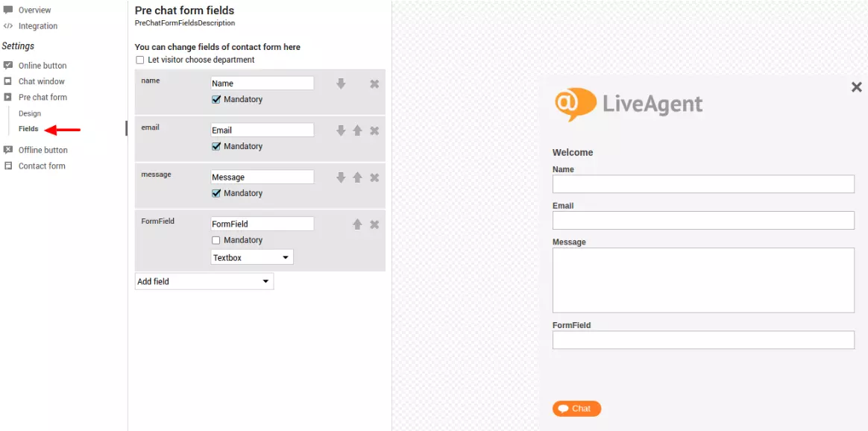This screenshot has width=868, height=431.
Task: Open the 'Add field' dropdown
Action: pos(204,281)
